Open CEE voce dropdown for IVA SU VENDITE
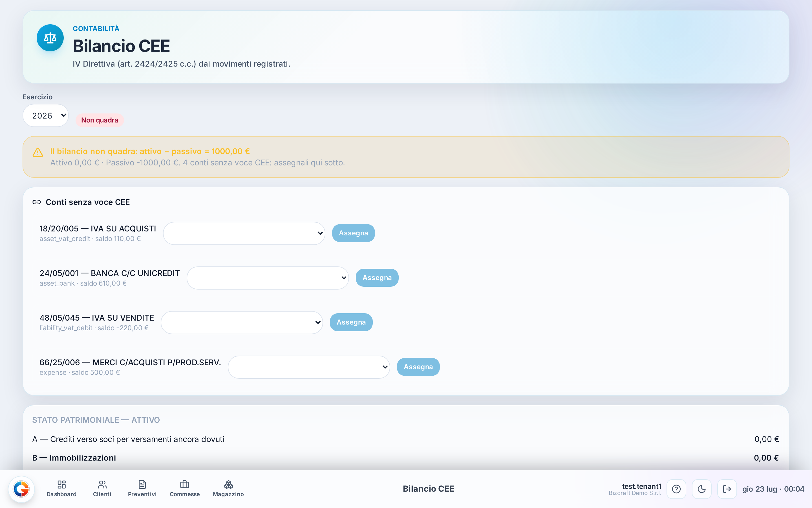The height and width of the screenshot is (508, 812). click(242, 323)
